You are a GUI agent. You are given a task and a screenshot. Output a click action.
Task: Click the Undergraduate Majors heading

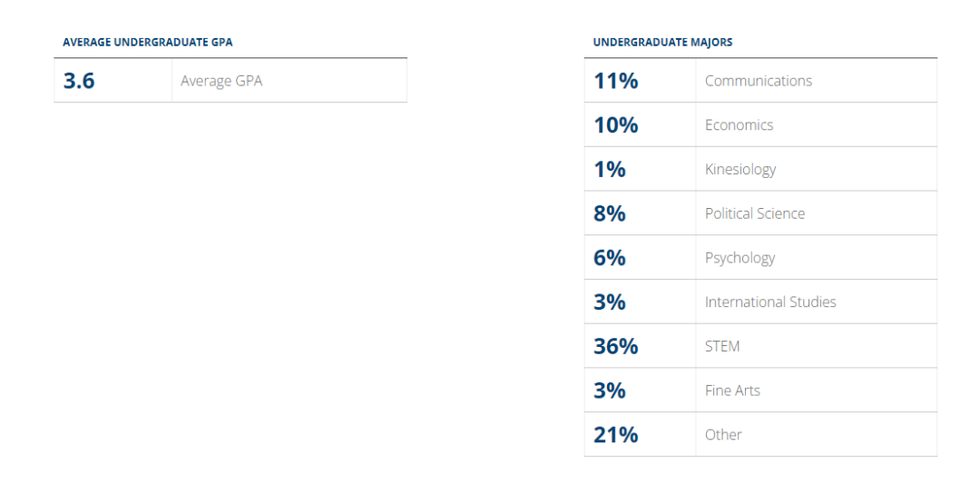coord(662,43)
